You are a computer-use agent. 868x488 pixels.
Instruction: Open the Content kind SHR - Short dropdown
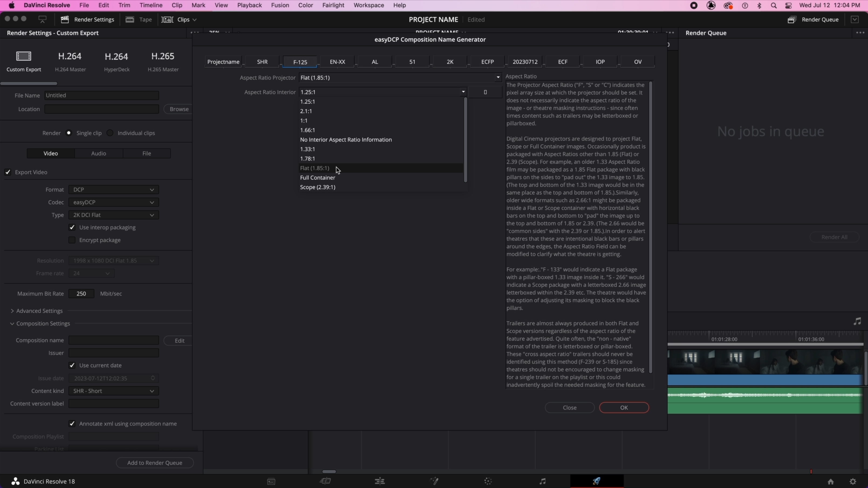pos(114,391)
